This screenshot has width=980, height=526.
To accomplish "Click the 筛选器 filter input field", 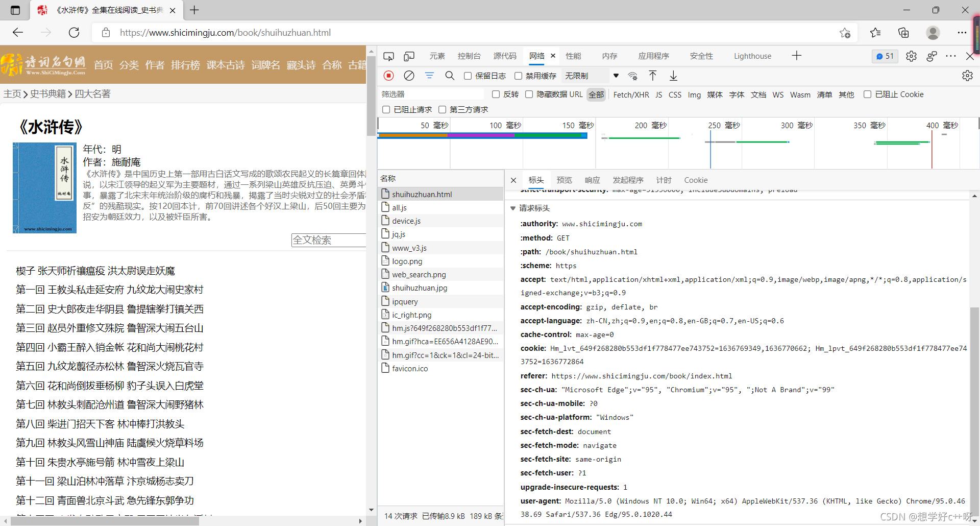I will click(431, 94).
